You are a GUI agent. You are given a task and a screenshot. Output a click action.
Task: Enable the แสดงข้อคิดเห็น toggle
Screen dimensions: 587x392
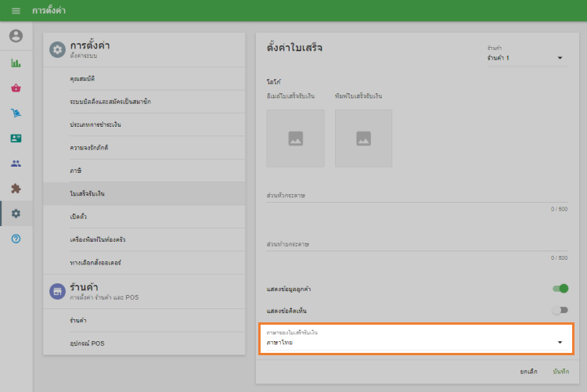(560, 310)
